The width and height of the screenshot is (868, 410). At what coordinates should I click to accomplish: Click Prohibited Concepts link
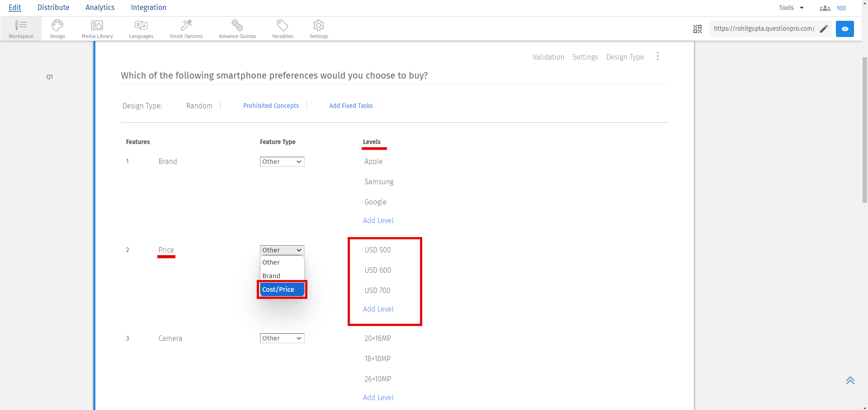(x=271, y=106)
